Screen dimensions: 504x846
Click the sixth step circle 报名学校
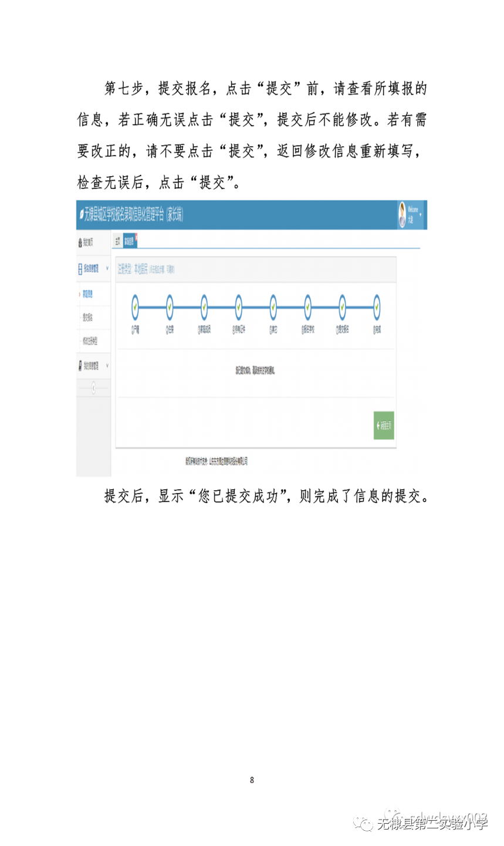pyautogui.click(x=308, y=306)
